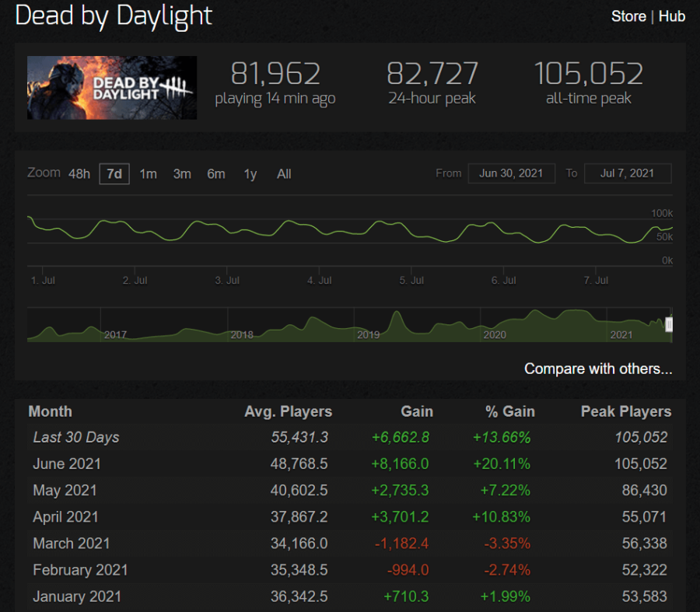Click April 2021 peak players 55,071
The width and height of the screenshot is (700, 612).
pos(644,517)
